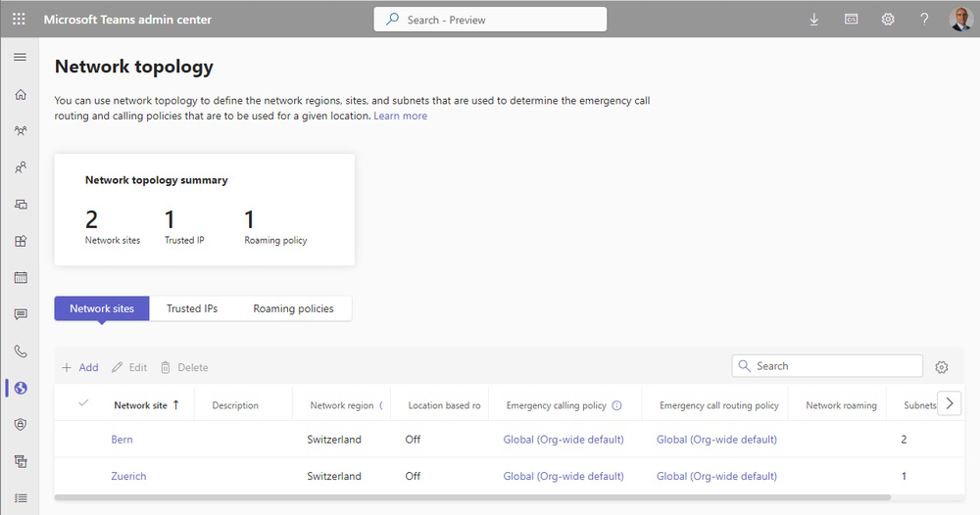Click the horizontal table scrollbar
The image size is (980, 515).
coord(472,497)
